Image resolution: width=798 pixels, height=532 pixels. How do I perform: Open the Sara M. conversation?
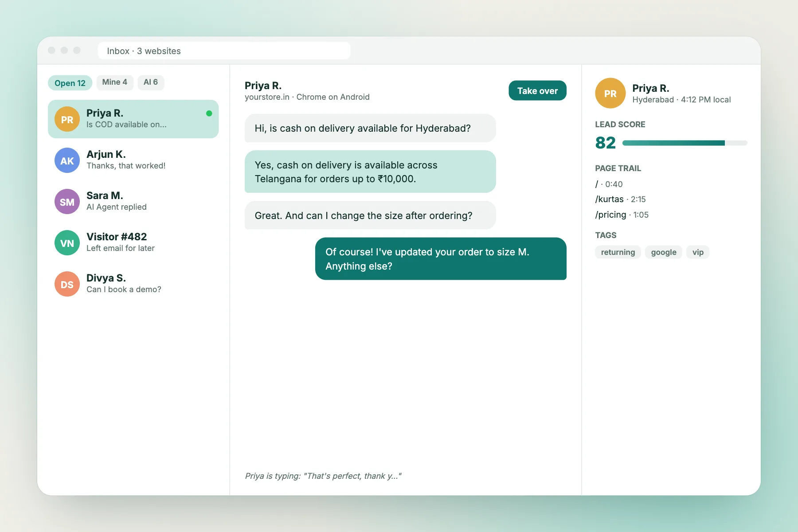(133, 201)
